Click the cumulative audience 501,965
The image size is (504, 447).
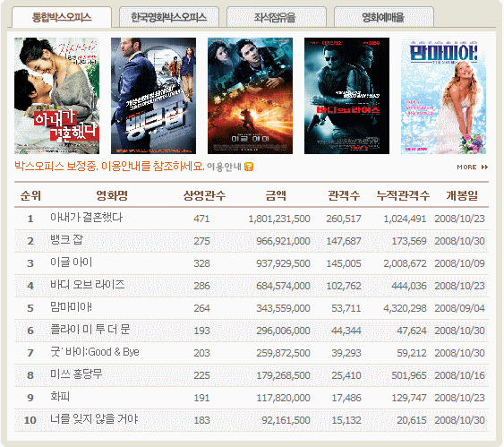pyautogui.click(x=409, y=375)
